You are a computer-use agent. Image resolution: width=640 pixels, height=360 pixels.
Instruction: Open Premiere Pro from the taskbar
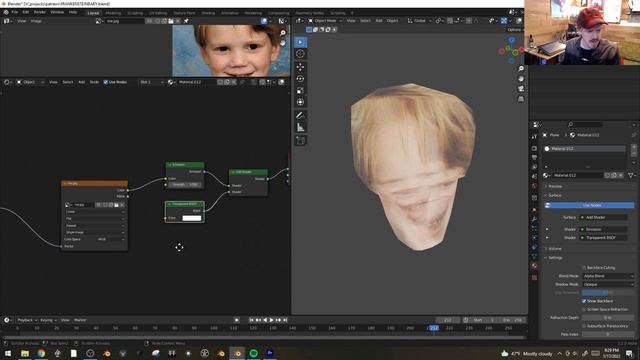[270, 353]
